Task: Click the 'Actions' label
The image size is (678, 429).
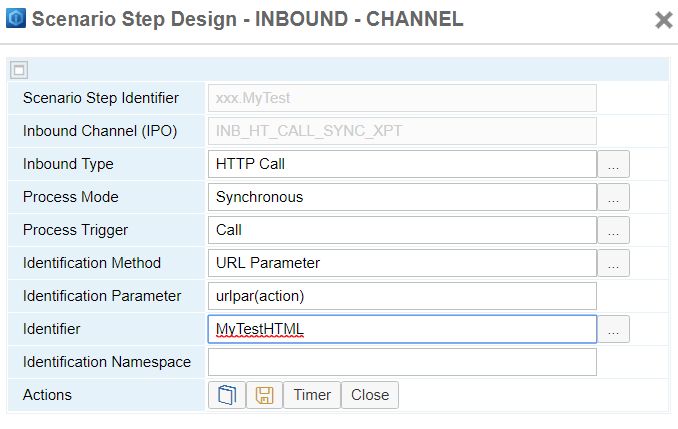Action: [x=47, y=395]
